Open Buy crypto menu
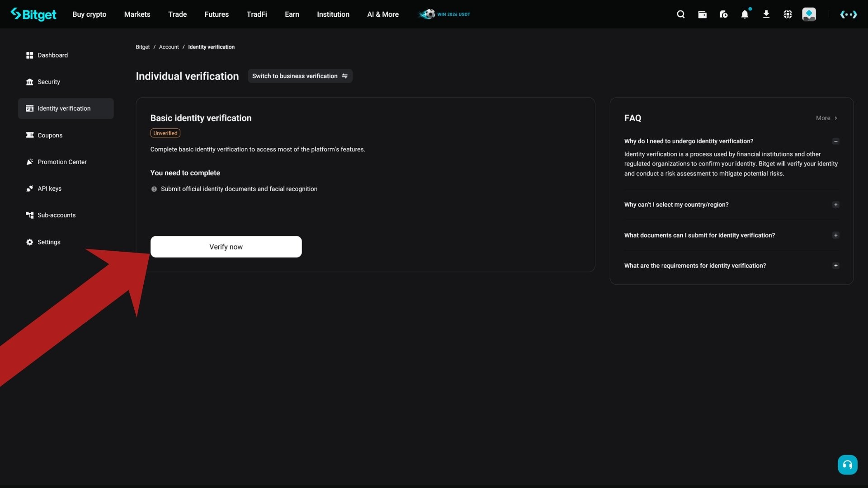Viewport: 868px width, 488px height. pos(90,14)
